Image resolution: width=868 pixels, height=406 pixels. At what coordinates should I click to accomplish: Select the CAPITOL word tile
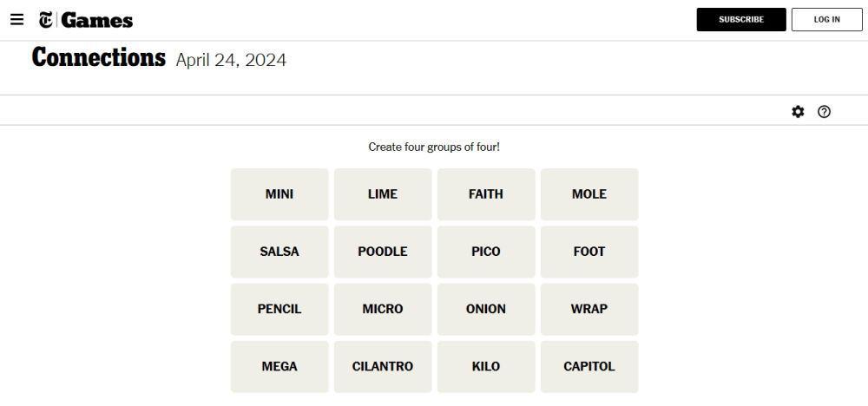(589, 367)
